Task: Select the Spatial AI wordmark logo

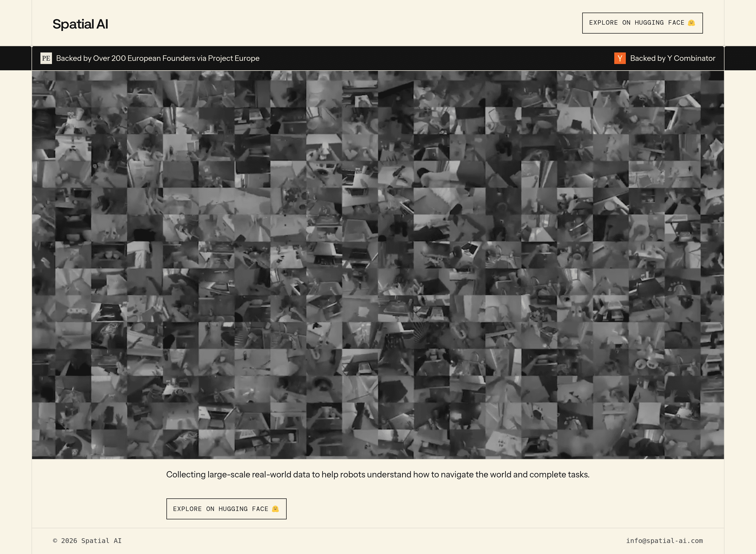Action: [x=80, y=23]
